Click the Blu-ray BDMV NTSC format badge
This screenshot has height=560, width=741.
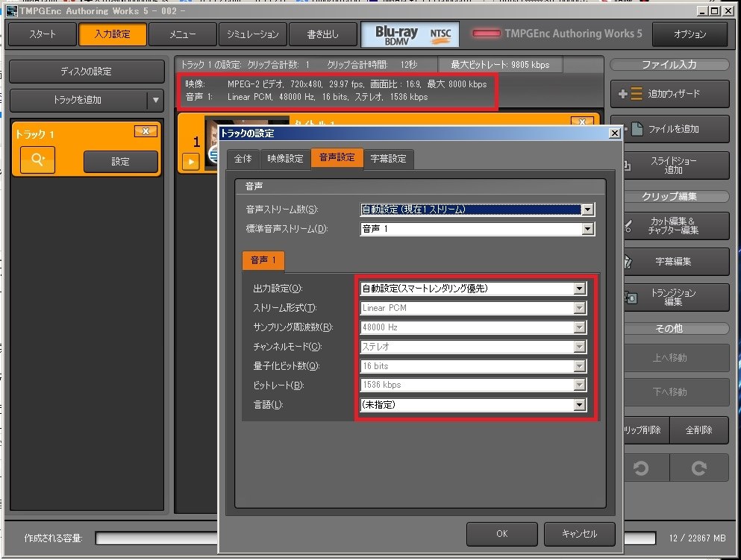(x=410, y=34)
